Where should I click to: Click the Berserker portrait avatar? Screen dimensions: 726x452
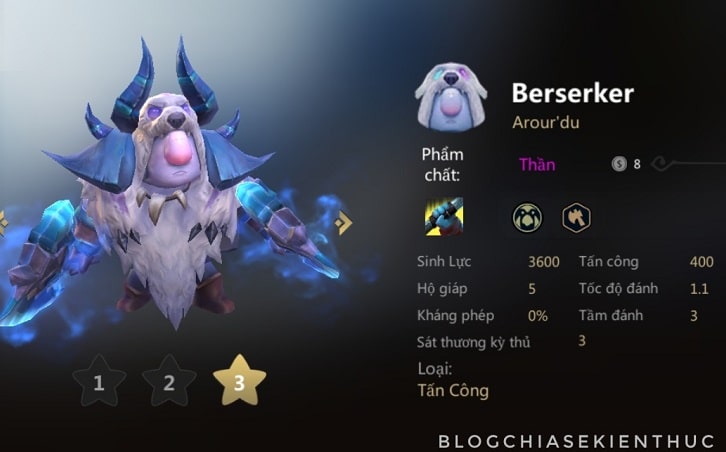(x=451, y=97)
